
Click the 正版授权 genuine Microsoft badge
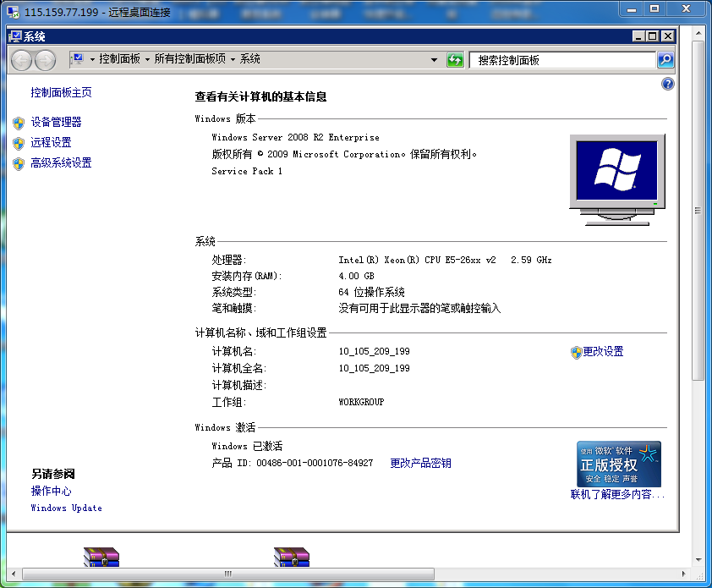click(618, 464)
